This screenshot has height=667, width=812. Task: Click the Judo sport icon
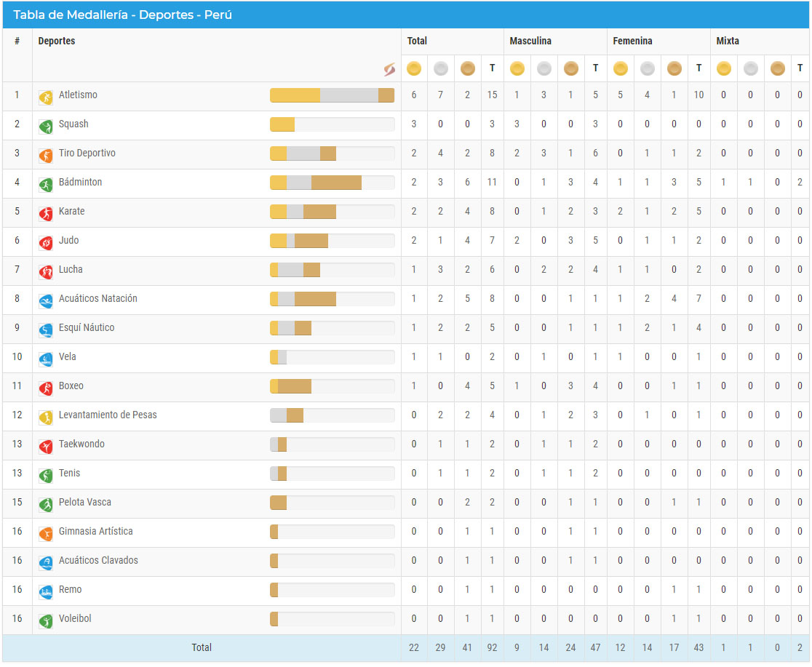(46, 242)
